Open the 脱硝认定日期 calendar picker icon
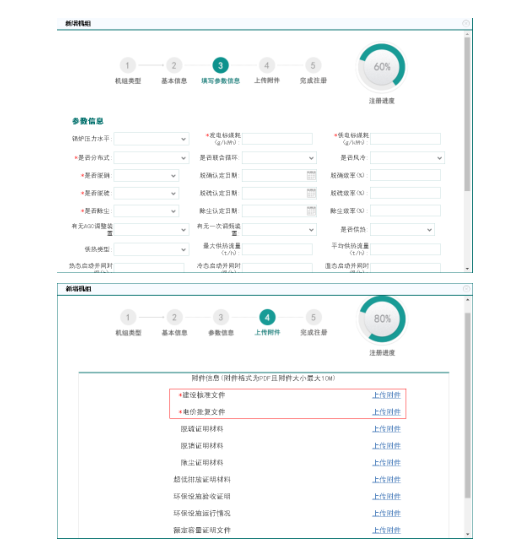 311,175
